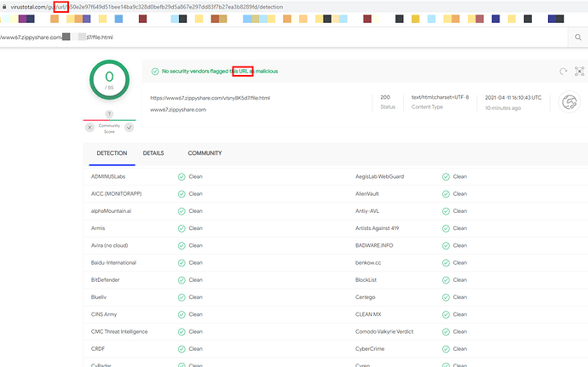Select the DETECTION tab
This screenshot has height=367, width=588.
(x=112, y=153)
